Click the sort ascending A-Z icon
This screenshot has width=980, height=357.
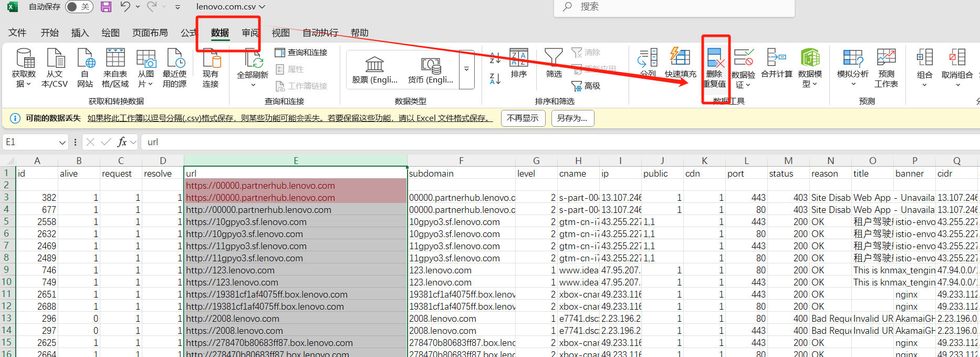(495, 58)
